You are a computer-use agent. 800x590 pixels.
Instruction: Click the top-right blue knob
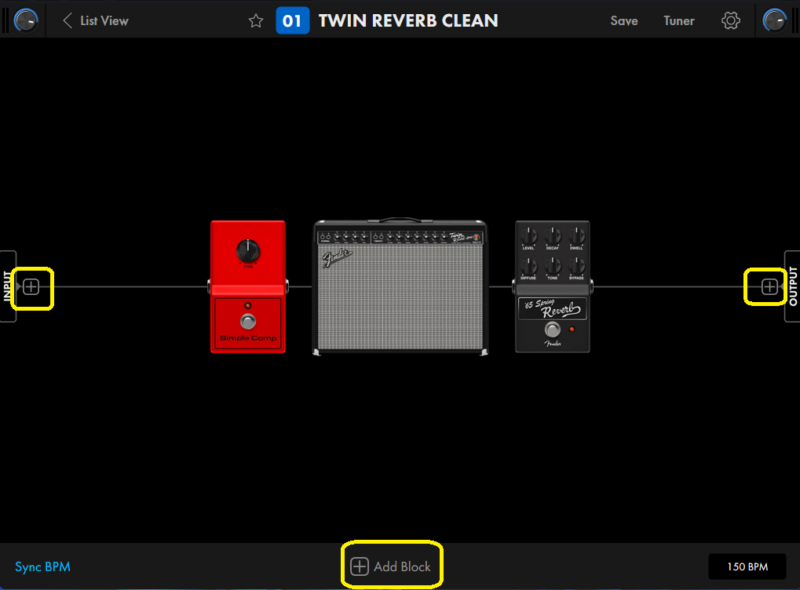pos(774,20)
